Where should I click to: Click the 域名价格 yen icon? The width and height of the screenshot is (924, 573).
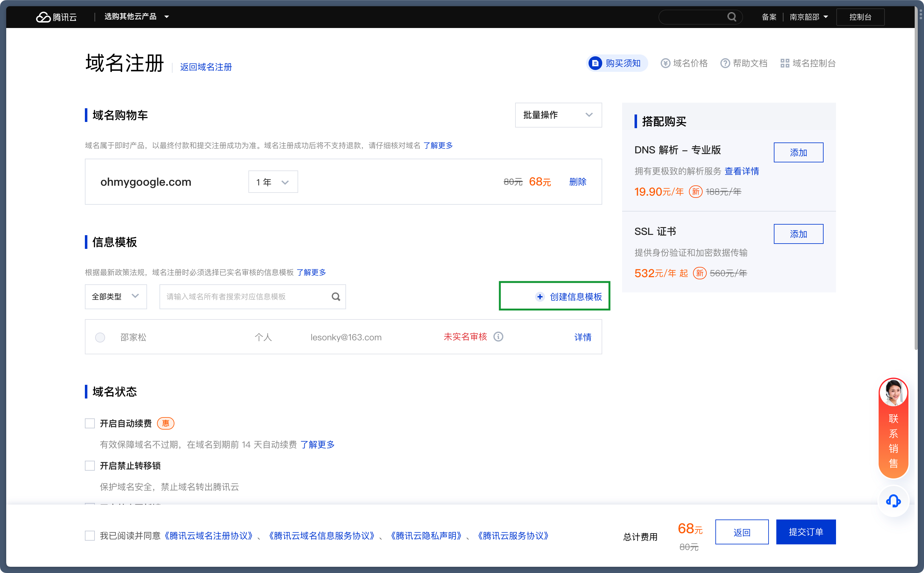pyautogui.click(x=665, y=63)
